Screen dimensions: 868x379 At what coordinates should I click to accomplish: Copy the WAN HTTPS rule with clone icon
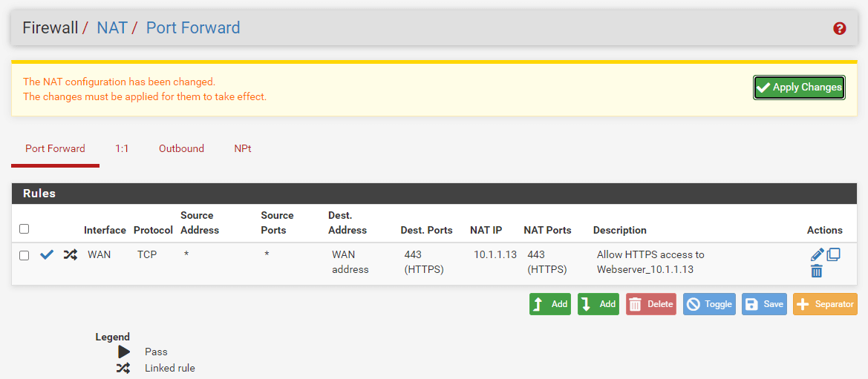pos(834,254)
